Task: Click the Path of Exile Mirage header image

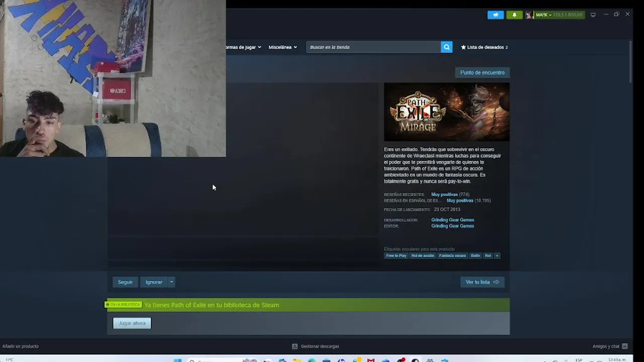Action: pos(447,112)
